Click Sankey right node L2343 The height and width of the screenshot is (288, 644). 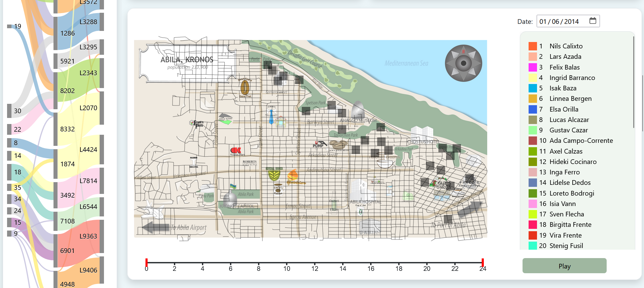tap(102, 73)
